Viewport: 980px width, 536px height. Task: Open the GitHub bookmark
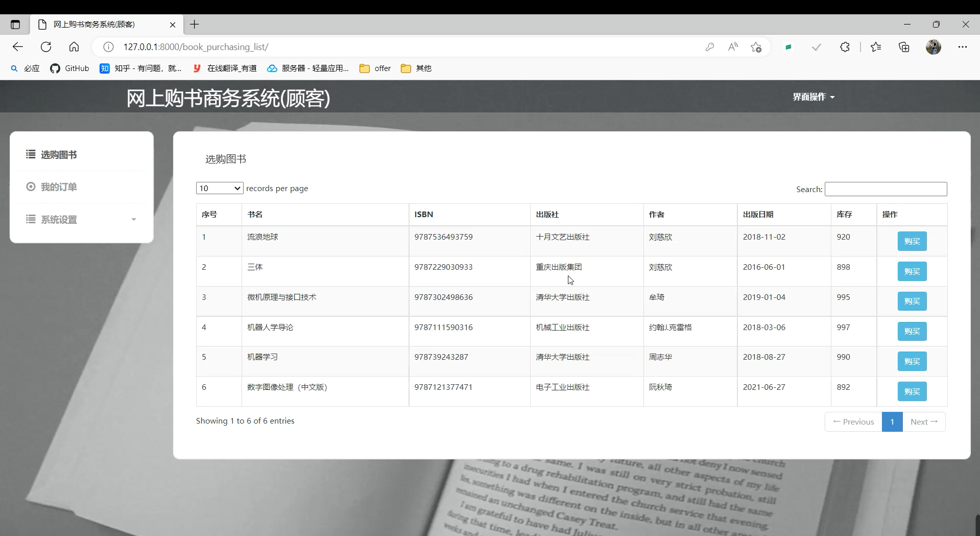[x=70, y=68]
